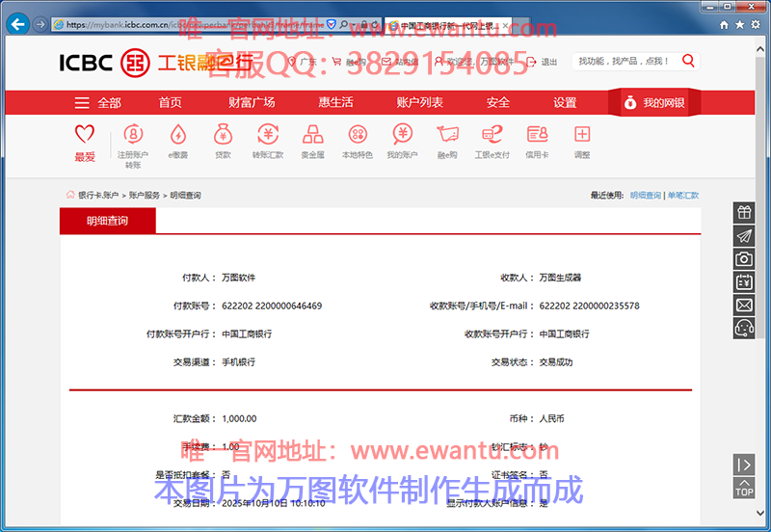Jump to page TOP button
This screenshot has width=771, height=532.
[744, 488]
